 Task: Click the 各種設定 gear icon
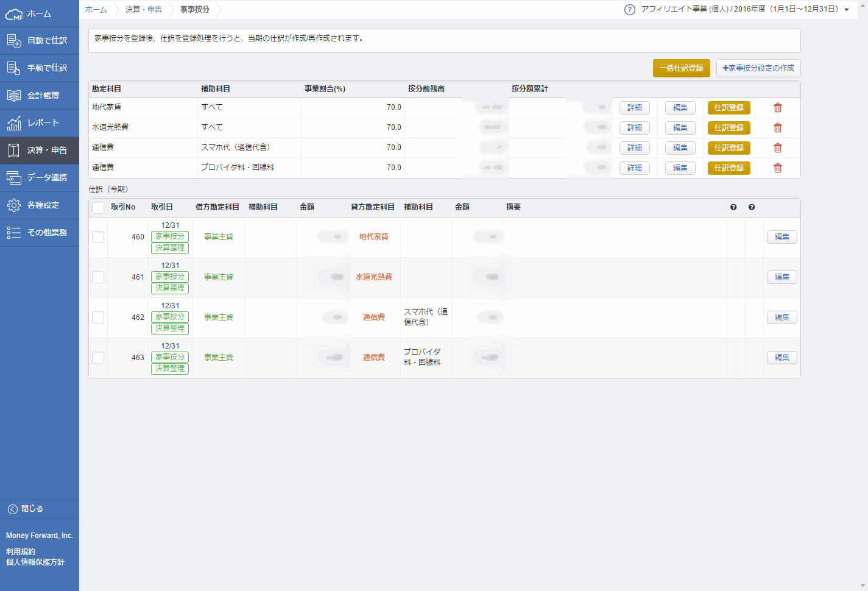(13, 205)
